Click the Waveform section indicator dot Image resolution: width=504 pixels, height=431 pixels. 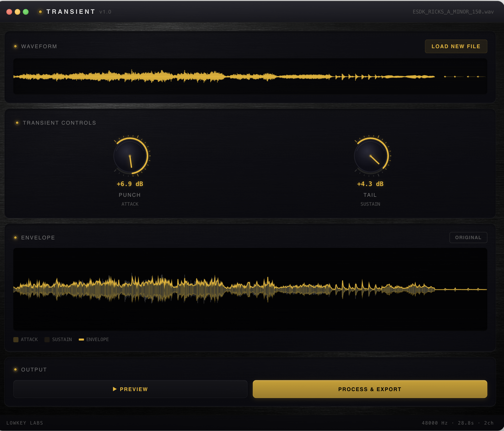tap(16, 46)
